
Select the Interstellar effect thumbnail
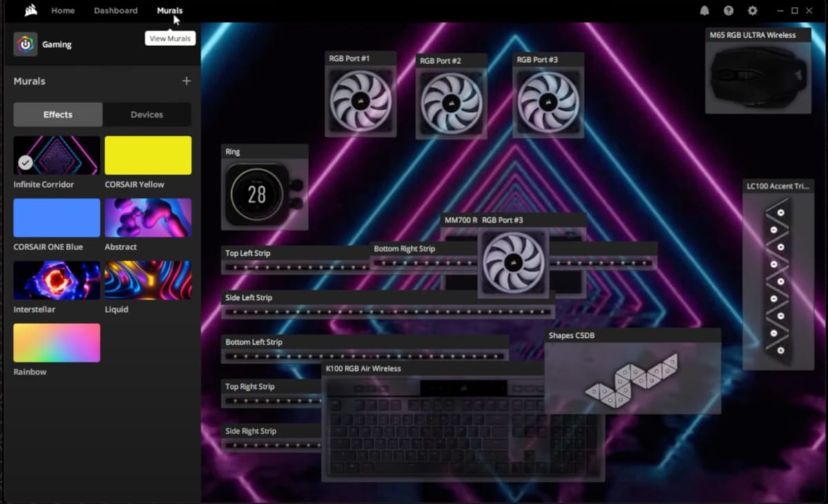[x=56, y=279]
